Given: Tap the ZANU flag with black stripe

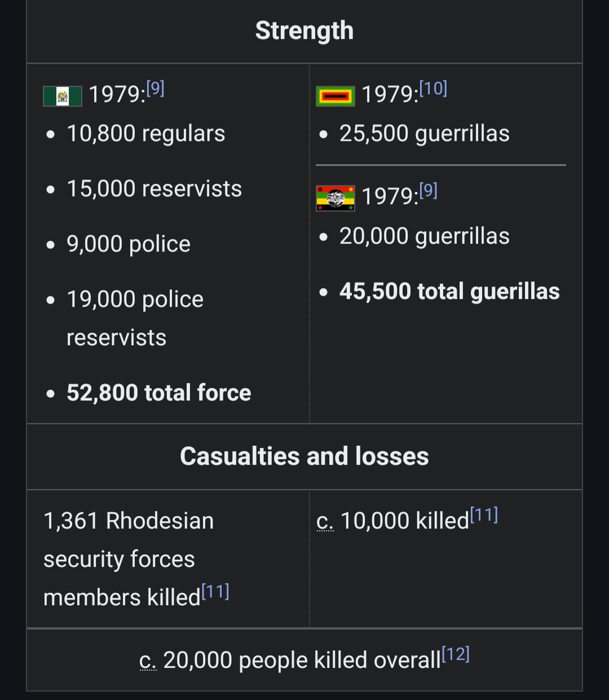Looking at the screenshot, I should (x=336, y=96).
